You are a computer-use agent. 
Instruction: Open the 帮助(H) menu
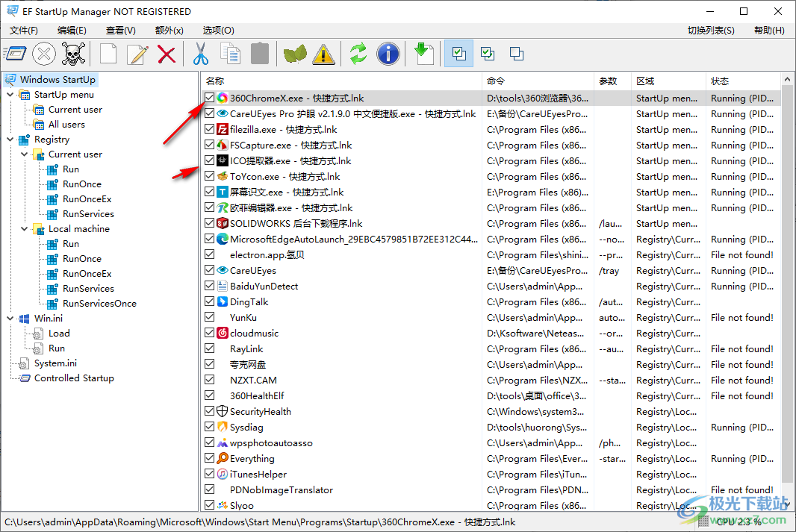(x=769, y=31)
